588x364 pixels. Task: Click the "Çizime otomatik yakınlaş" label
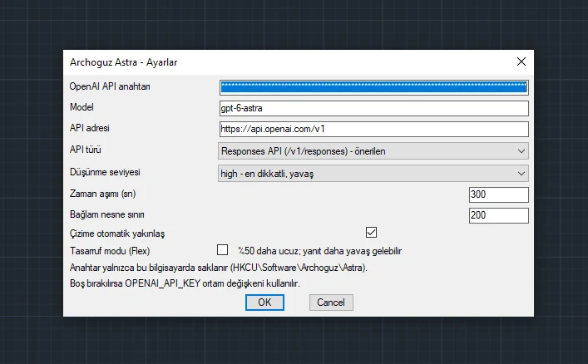point(117,234)
